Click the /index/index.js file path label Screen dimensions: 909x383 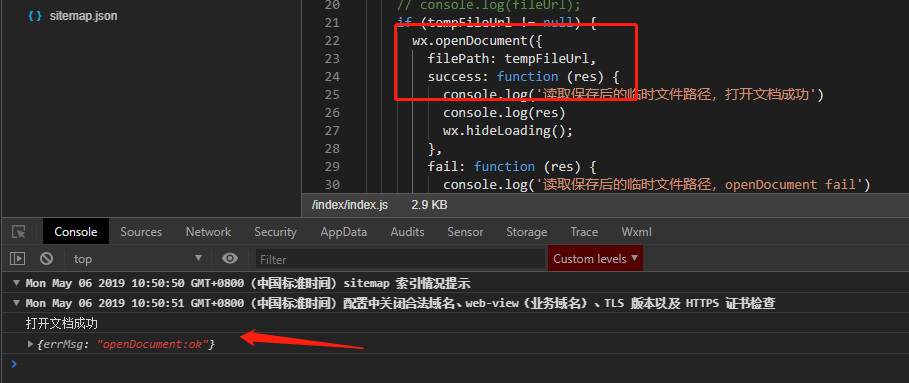click(350, 205)
